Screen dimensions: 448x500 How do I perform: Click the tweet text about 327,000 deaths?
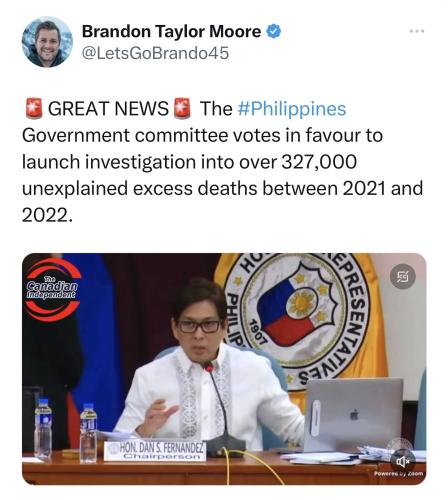click(222, 162)
